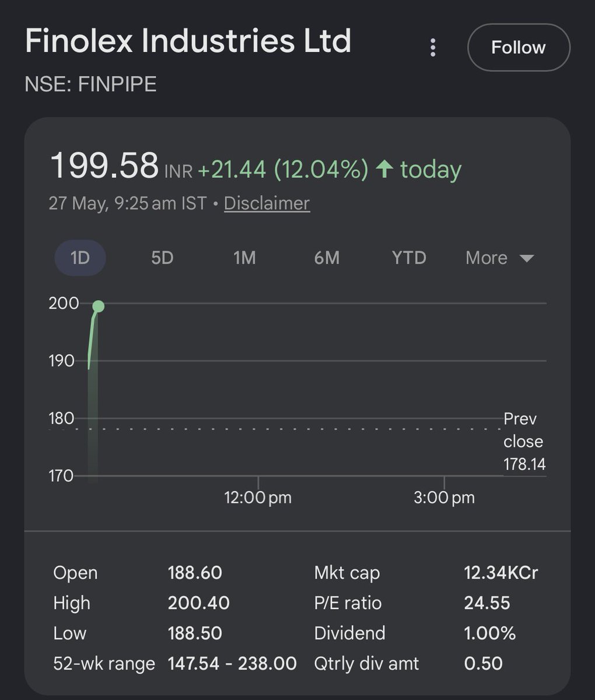Switch to the 5D time range
This screenshot has height=700, width=595.
162,258
